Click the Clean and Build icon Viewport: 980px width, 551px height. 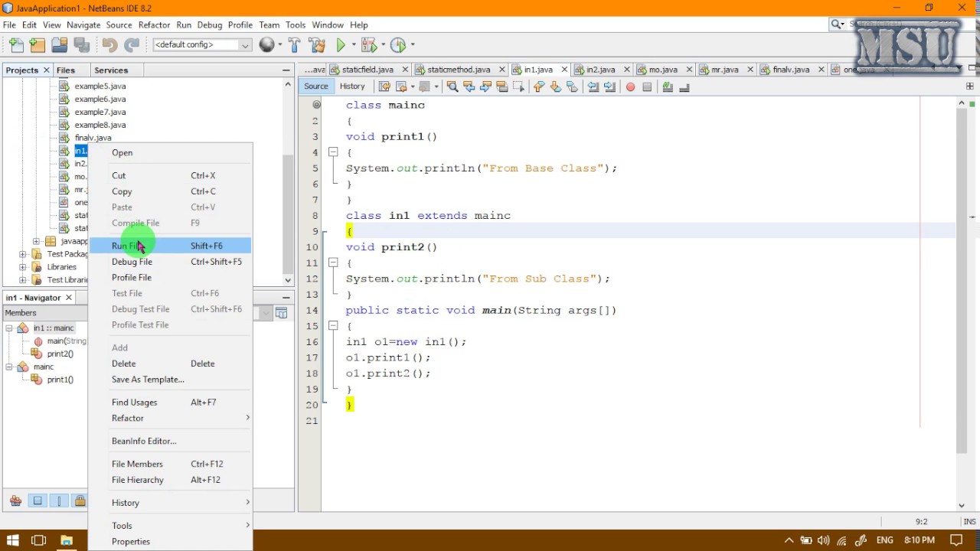pyautogui.click(x=317, y=45)
